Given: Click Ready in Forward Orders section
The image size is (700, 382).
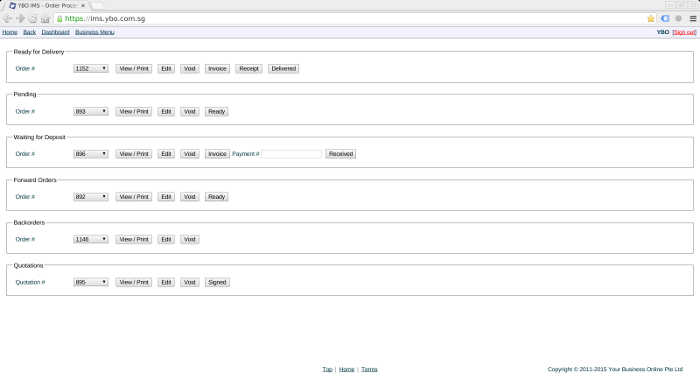Looking at the screenshot, I should [217, 197].
